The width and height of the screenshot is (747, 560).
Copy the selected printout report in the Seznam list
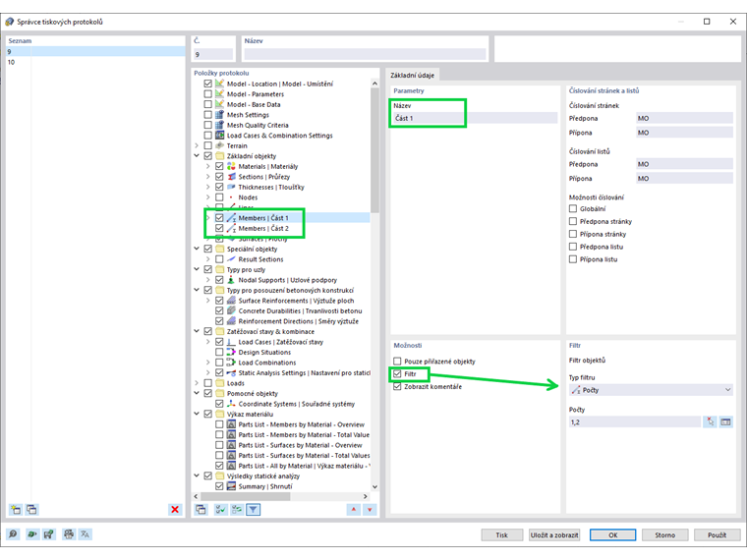tap(31, 510)
